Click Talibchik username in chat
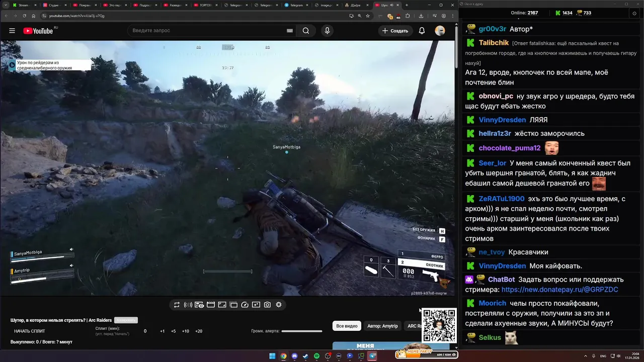This screenshot has width=644, height=362. [494, 43]
